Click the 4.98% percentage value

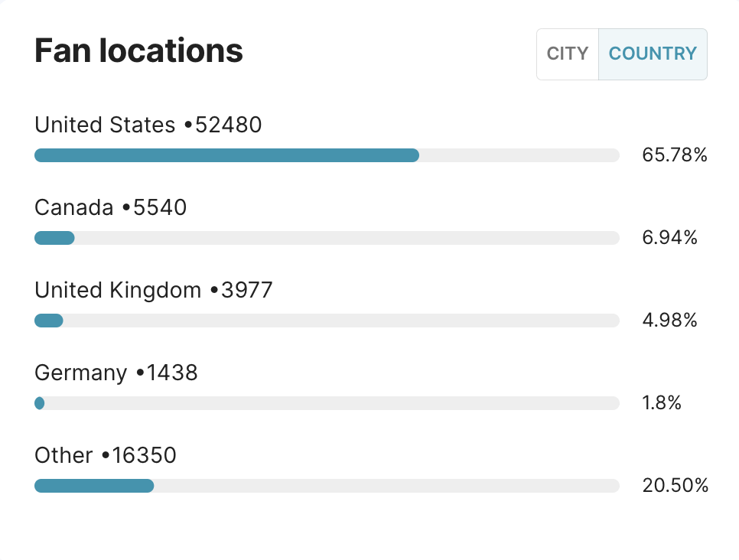point(669,321)
